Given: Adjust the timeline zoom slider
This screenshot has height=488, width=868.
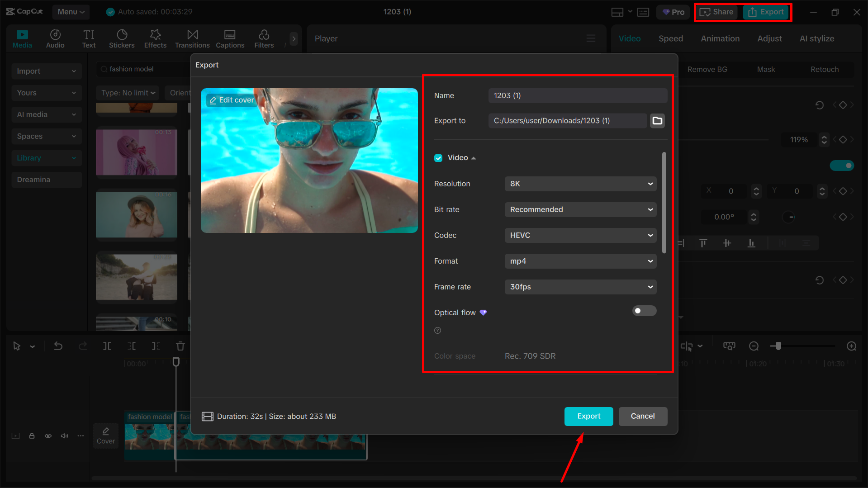Looking at the screenshot, I should pos(778,346).
